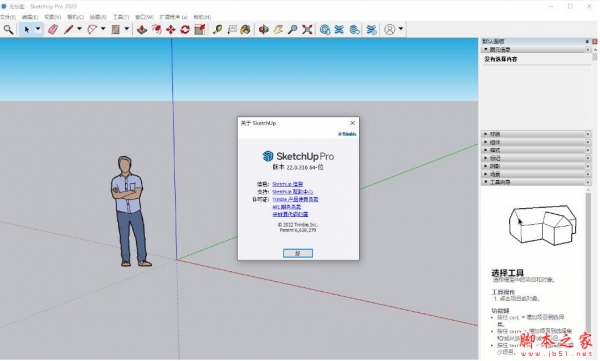The width and height of the screenshot is (600, 361).
Task: Choose the Offset tool
Action: pyautogui.click(x=157, y=29)
